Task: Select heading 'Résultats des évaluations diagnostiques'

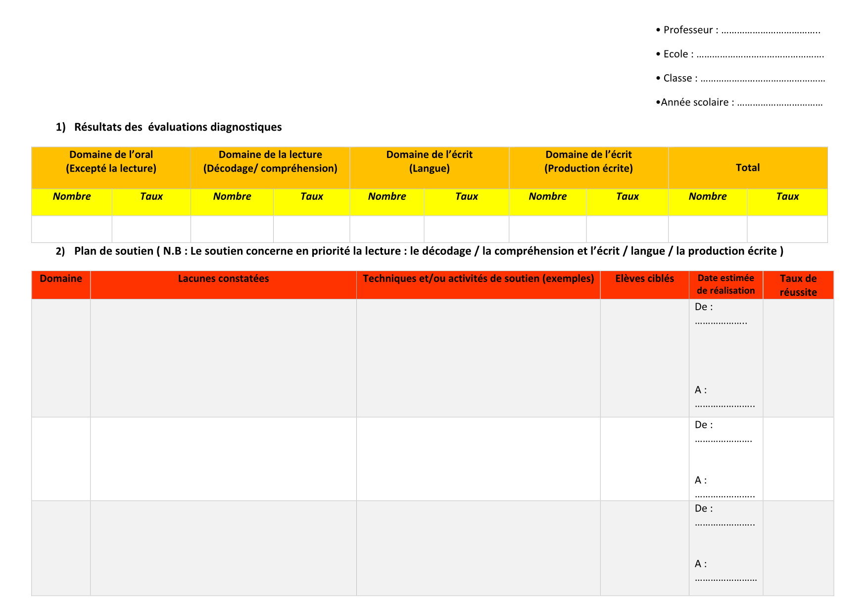Action: pyautogui.click(x=178, y=127)
